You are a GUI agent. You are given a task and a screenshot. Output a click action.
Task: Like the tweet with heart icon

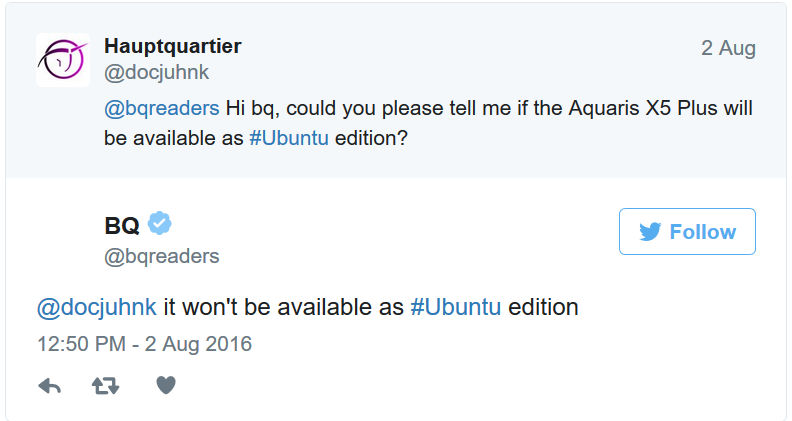166,385
